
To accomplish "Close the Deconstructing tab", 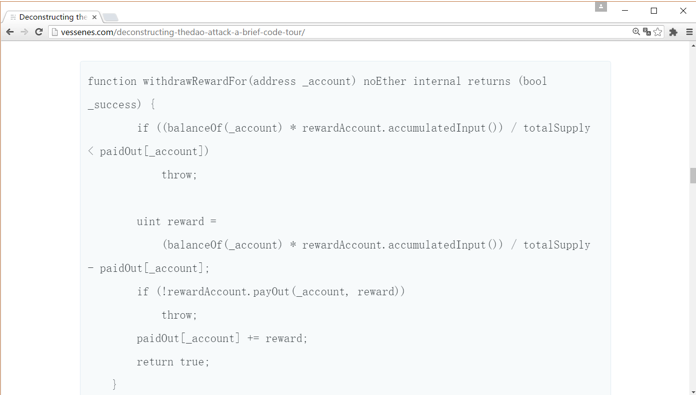I will [94, 17].
